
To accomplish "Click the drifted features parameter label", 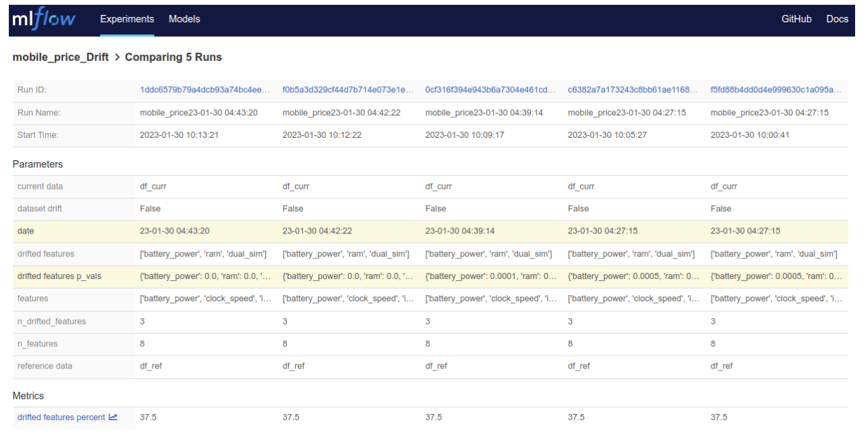I will click(x=45, y=253).
